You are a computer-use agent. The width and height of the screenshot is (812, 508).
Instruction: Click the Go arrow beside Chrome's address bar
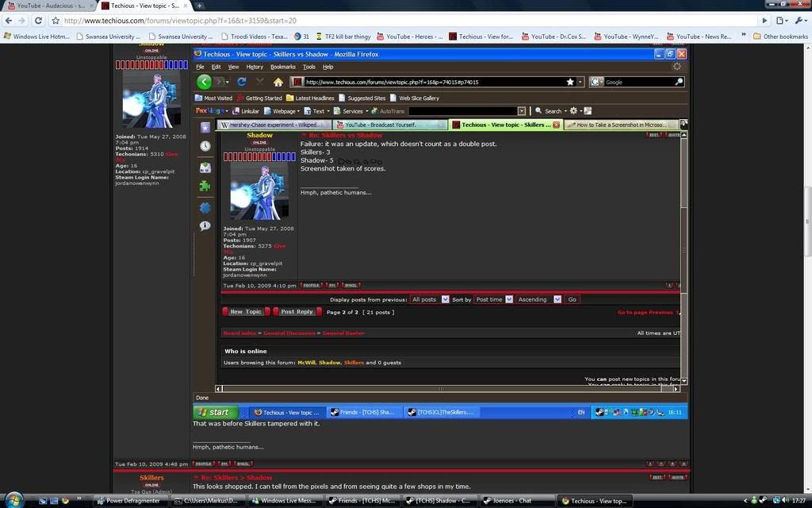point(764,21)
